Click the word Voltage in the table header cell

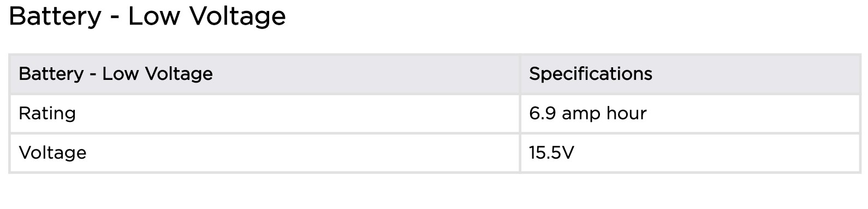tap(179, 74)
